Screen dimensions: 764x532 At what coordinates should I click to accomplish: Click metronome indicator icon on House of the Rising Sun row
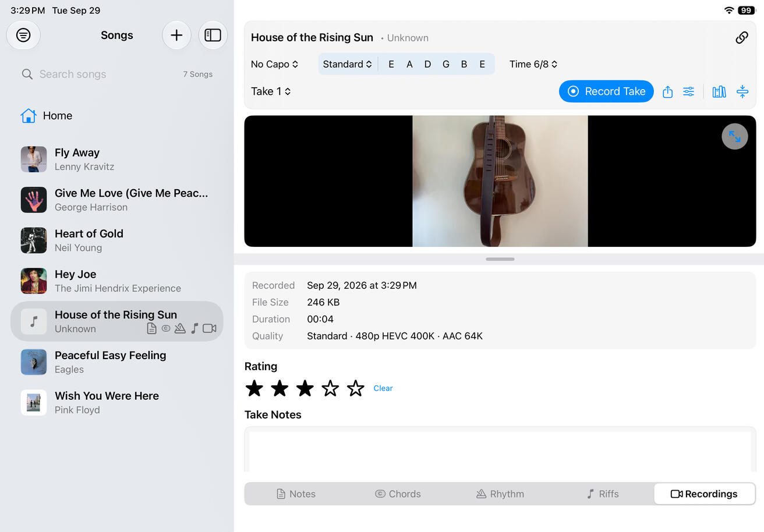coord(180,328)
